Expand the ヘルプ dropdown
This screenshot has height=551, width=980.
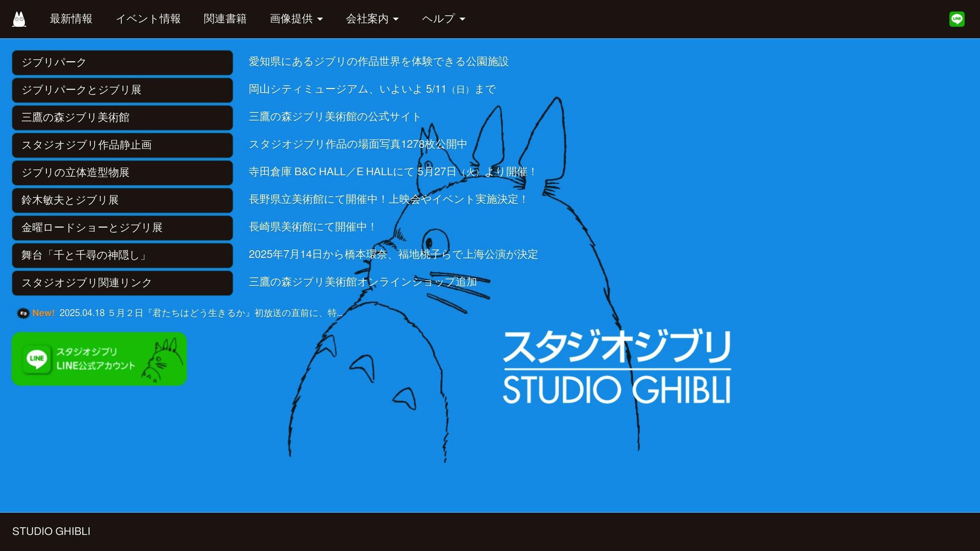[x=444, y=19]
